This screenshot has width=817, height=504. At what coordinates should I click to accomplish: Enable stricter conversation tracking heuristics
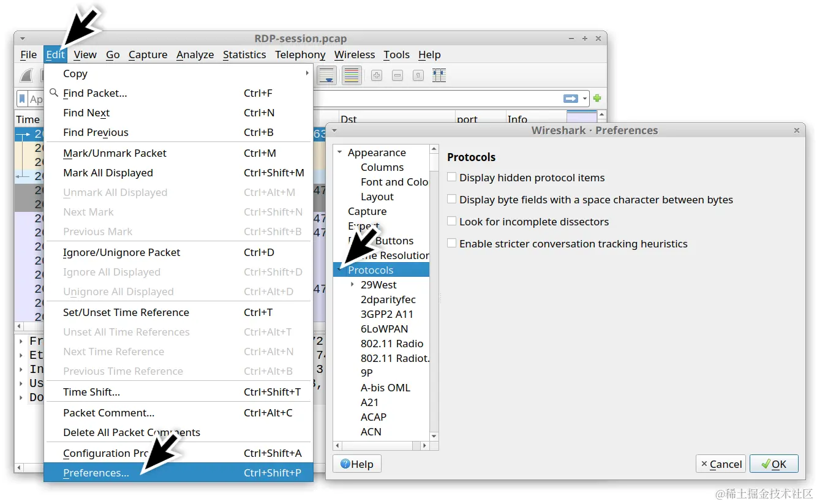coord(452,243)
